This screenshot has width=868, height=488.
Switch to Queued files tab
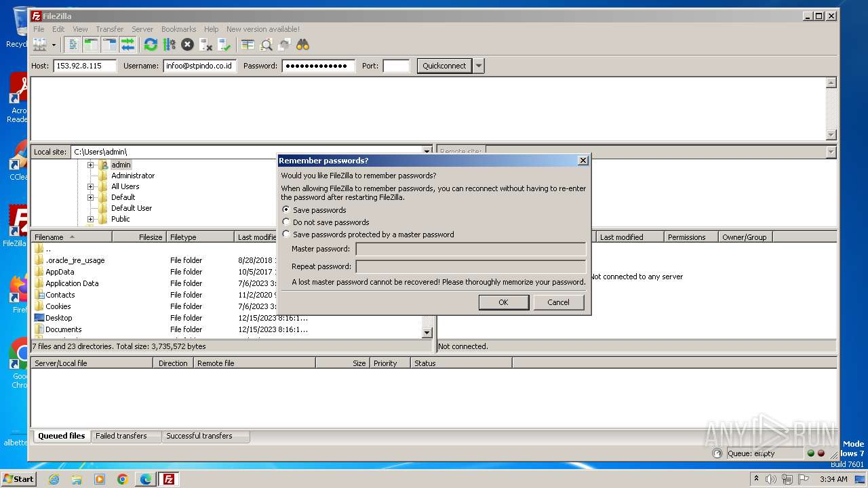(x=62, y=436)
